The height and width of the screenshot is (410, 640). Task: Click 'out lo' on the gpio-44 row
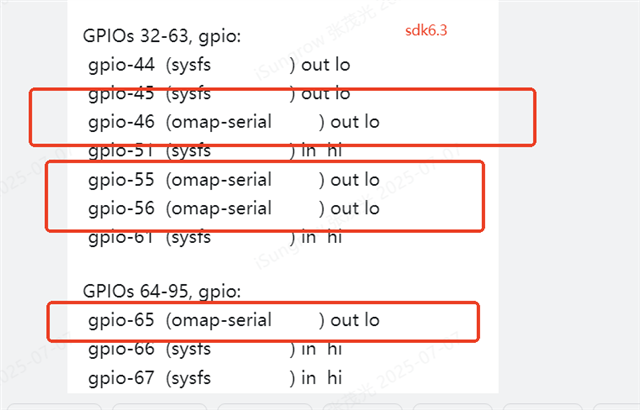[x=326, y=65]
